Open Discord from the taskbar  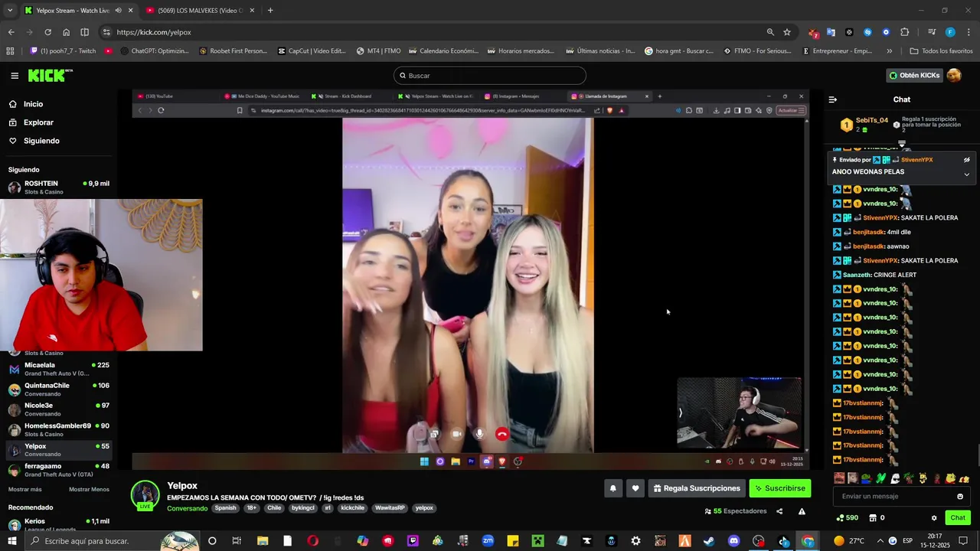click(x=734, y=541)
